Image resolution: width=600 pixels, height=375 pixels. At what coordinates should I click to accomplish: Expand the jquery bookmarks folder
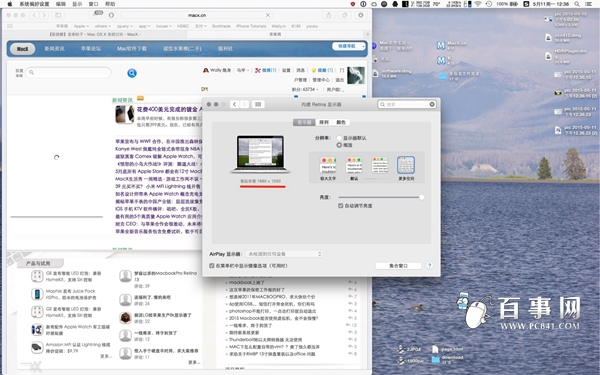tap(125, 26)
